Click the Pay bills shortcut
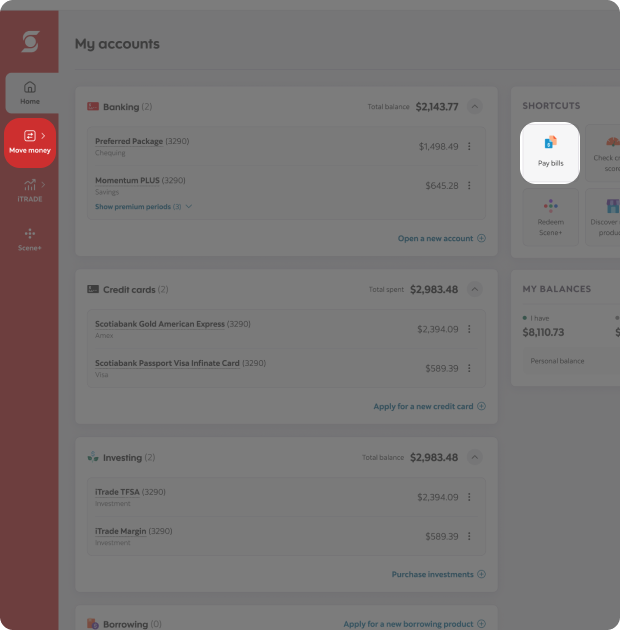 tap(550, 152)
